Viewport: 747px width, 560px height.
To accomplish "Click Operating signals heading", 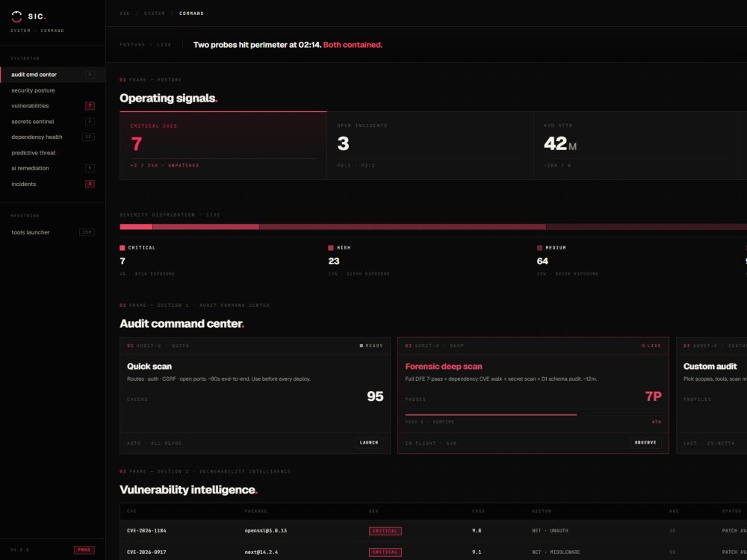I will click(169, 98).
